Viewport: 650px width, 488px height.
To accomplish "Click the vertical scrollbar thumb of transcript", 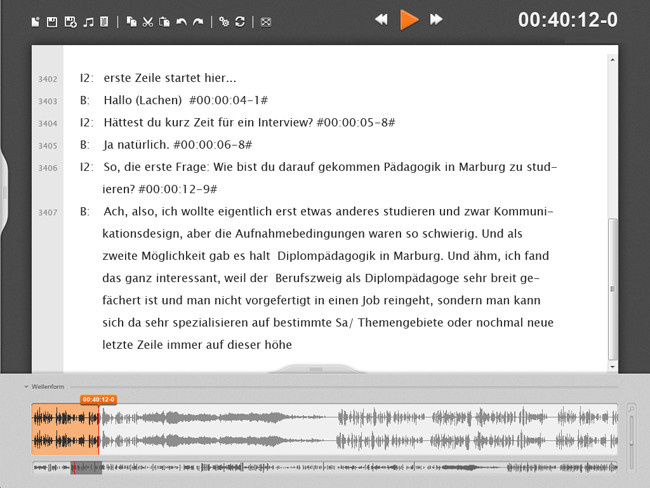I will (612, 289).
